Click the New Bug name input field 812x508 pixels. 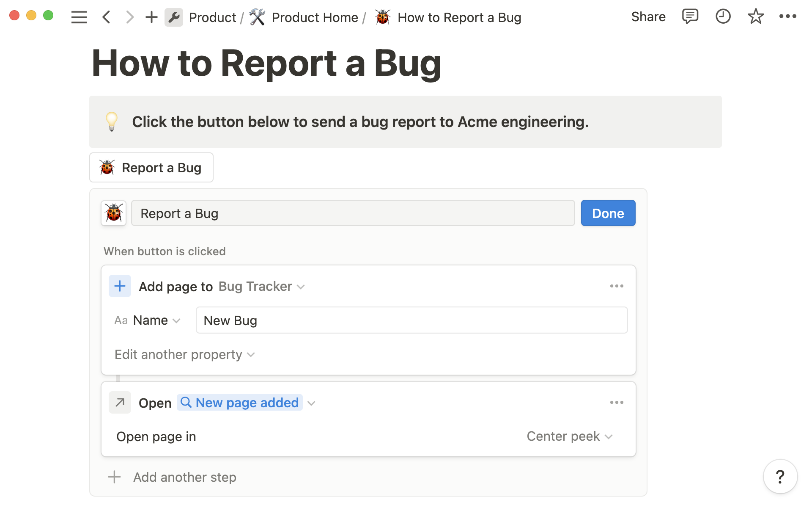coord(411,320)
